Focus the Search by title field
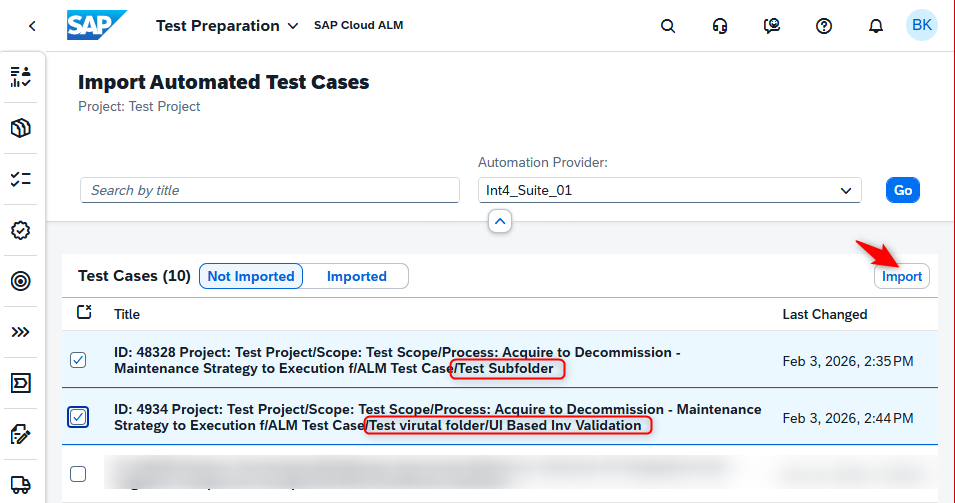This screenshot has height=503, width=955. coord(270,190)
